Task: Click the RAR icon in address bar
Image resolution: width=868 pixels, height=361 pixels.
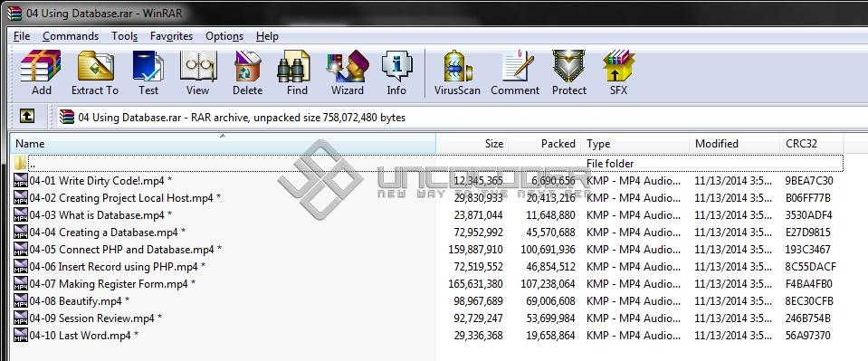Action: click(67, 117)
